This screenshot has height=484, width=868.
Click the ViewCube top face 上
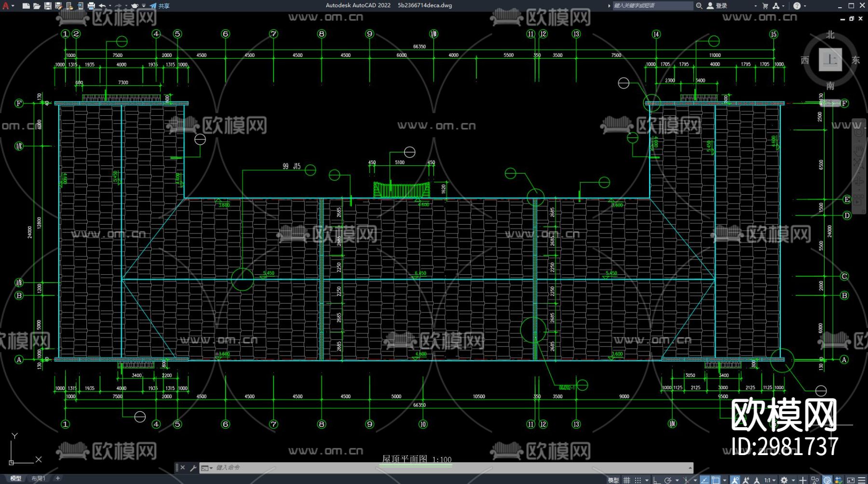coord(830,59)
